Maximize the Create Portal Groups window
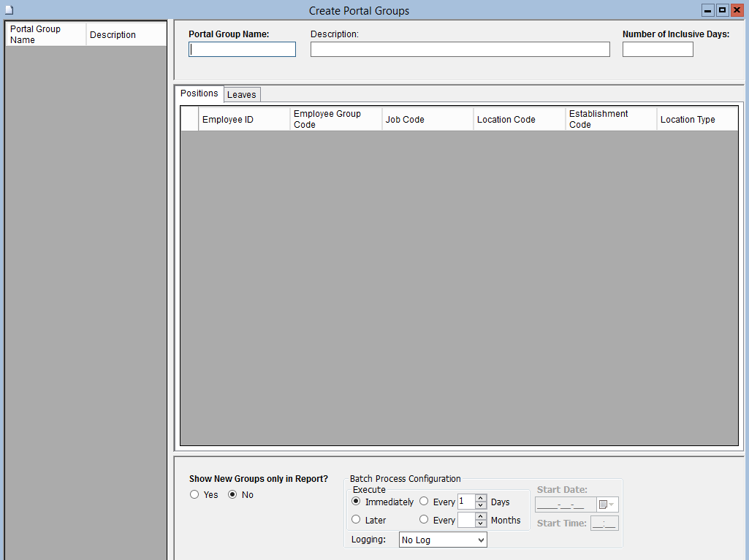This screenshot has width=749, height=560. point(722,10)
